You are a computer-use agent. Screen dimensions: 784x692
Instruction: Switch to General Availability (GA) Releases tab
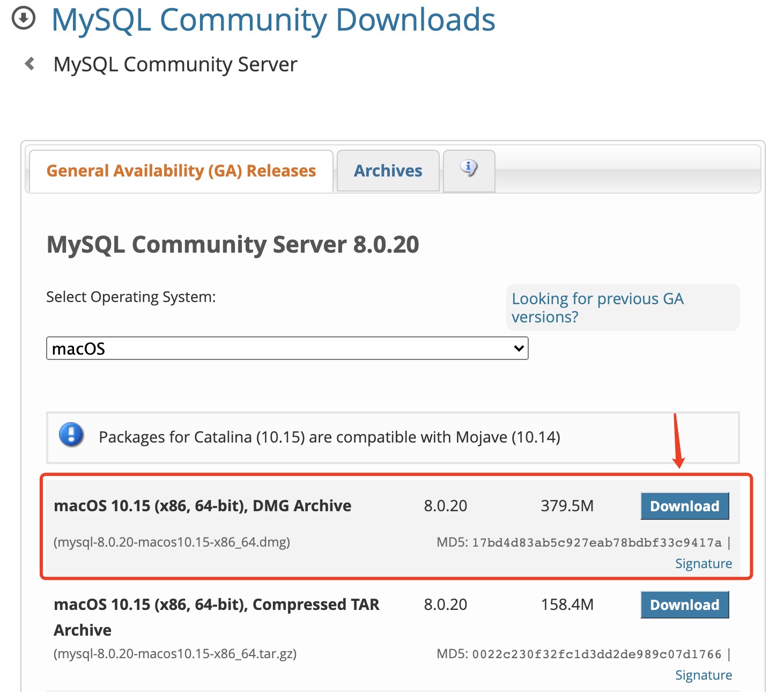181,171
